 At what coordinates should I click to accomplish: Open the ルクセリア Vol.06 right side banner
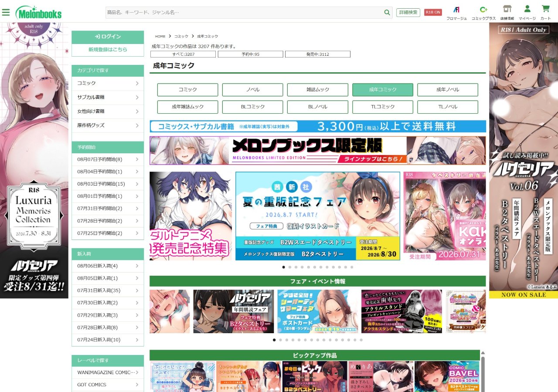coord(524,160)
